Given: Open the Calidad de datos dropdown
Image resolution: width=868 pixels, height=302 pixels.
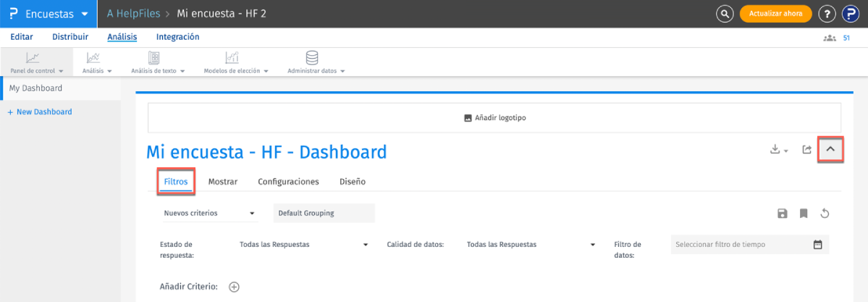Looking at the screenshot, I should tap(531, 244).
